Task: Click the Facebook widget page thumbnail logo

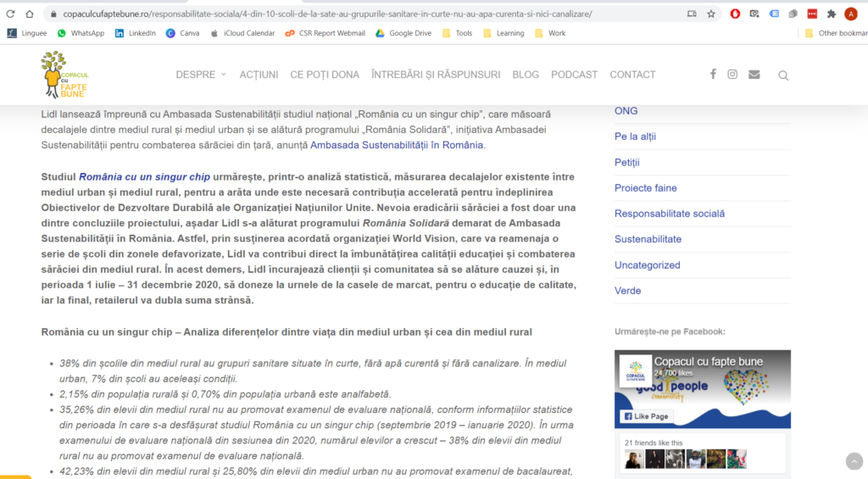Action: tap(636, 371)
